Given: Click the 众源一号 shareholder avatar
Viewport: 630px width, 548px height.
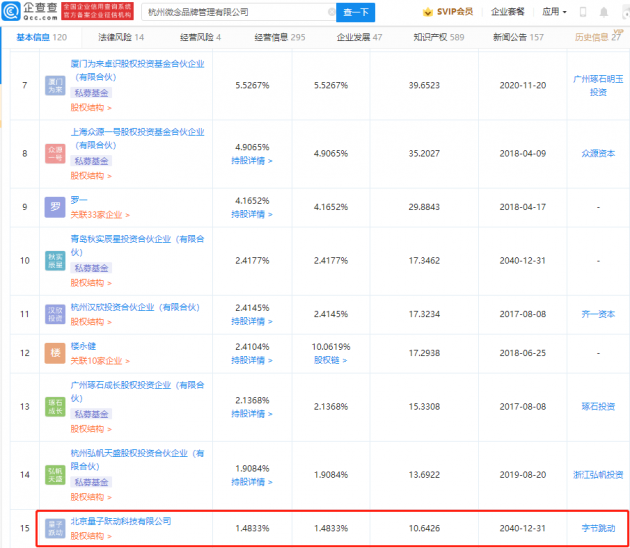Looking at the screenshot, I should point(55,153).
